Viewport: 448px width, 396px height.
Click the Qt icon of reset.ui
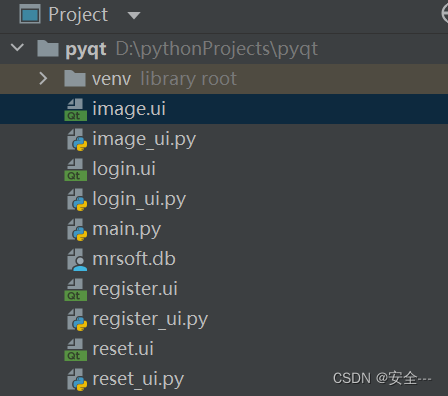[x=76, y=349]
